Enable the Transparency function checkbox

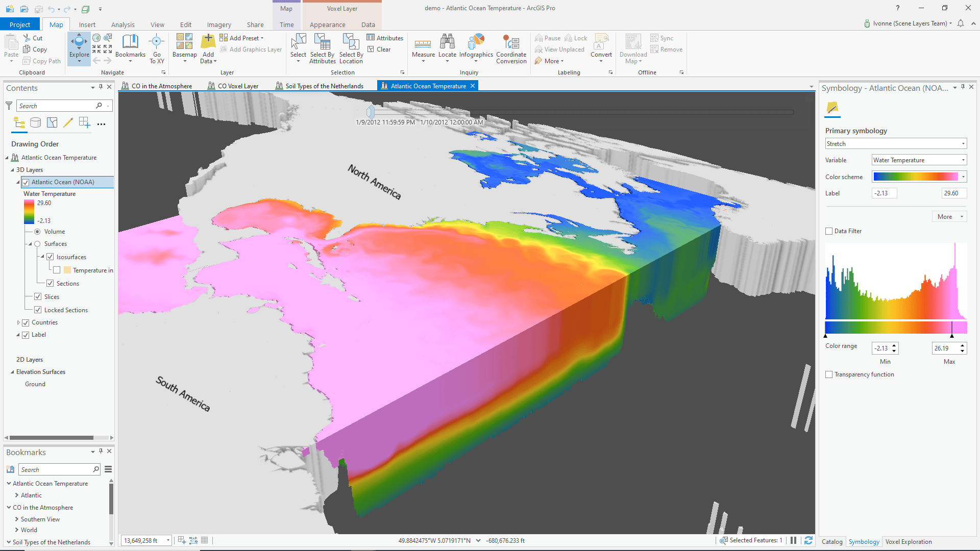829,374
